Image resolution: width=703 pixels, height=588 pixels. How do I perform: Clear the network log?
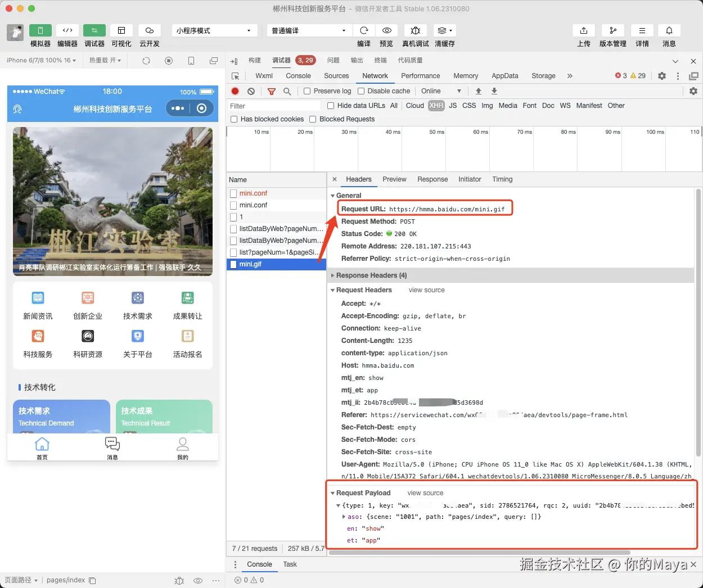[x=251, y=91]
